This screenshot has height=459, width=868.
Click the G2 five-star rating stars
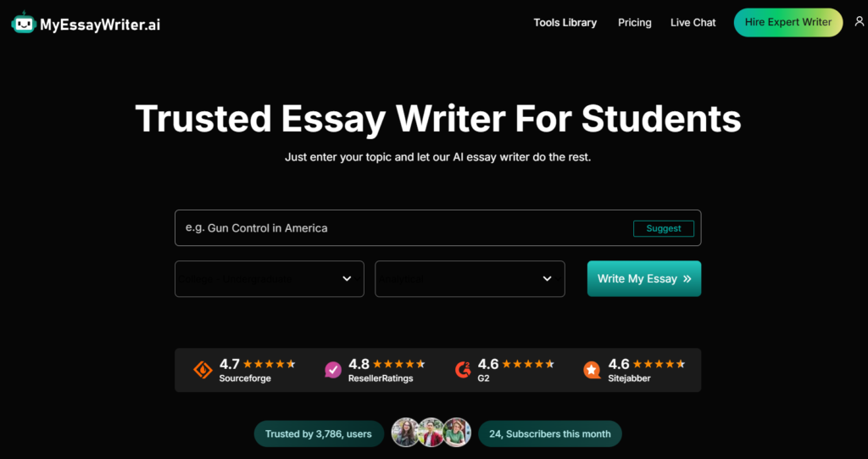(x=528, y=364)
